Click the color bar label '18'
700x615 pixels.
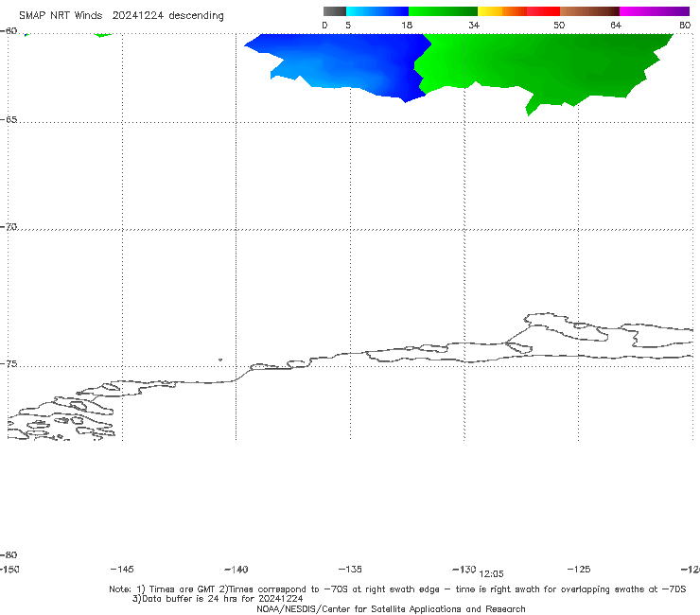pyautogui.click(x=407, y=26)
